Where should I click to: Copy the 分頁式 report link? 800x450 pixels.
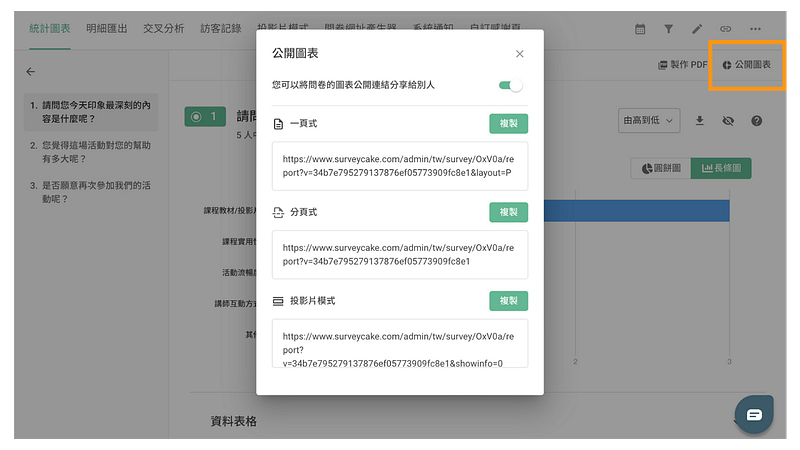pos(508,212)
